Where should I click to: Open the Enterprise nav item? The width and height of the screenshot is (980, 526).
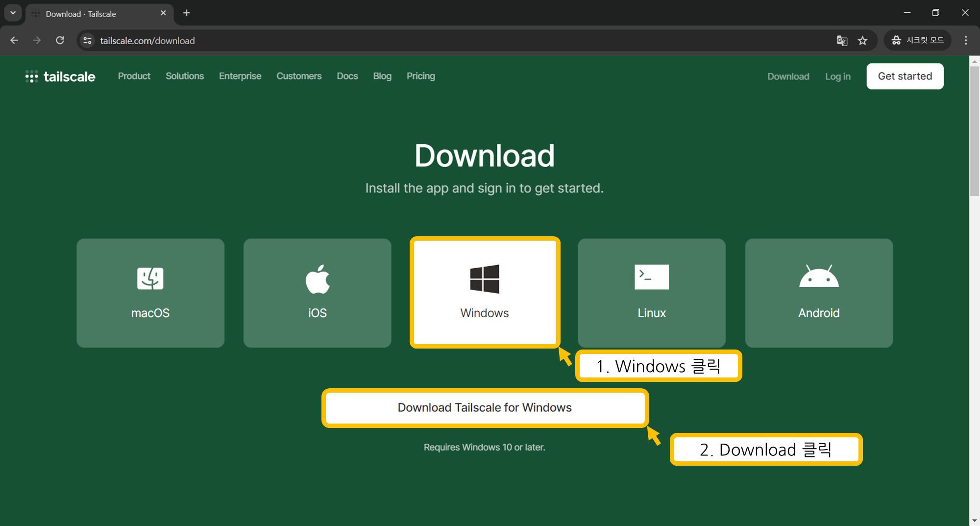coord(240,76)
